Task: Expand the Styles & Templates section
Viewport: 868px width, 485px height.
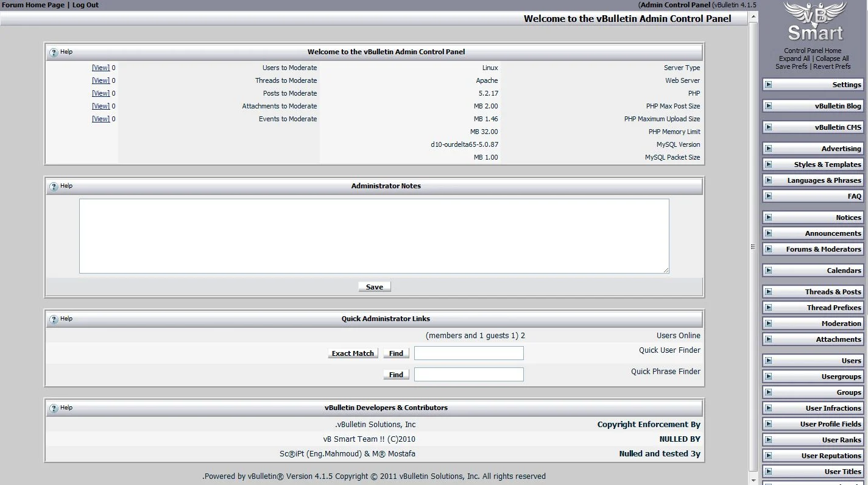Action: coord(769,165)
